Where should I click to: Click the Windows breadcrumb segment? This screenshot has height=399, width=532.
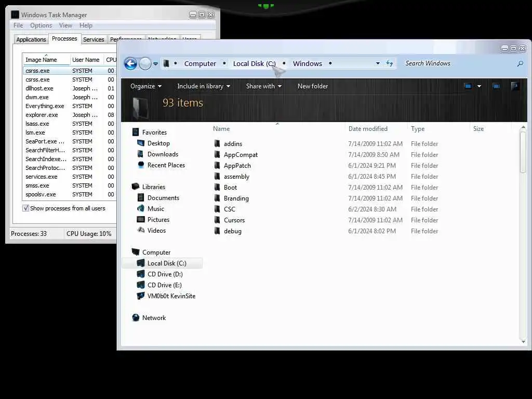308,63
